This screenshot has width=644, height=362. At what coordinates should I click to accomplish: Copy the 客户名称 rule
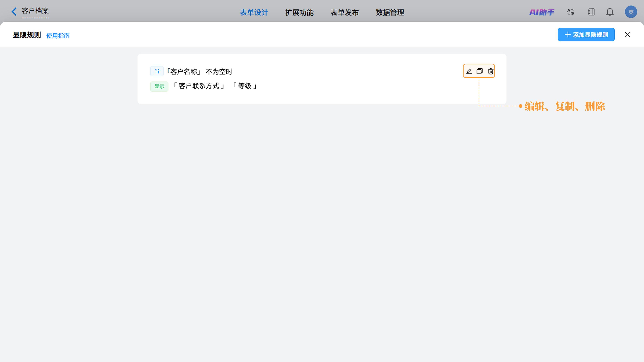[x=479, y=71]
